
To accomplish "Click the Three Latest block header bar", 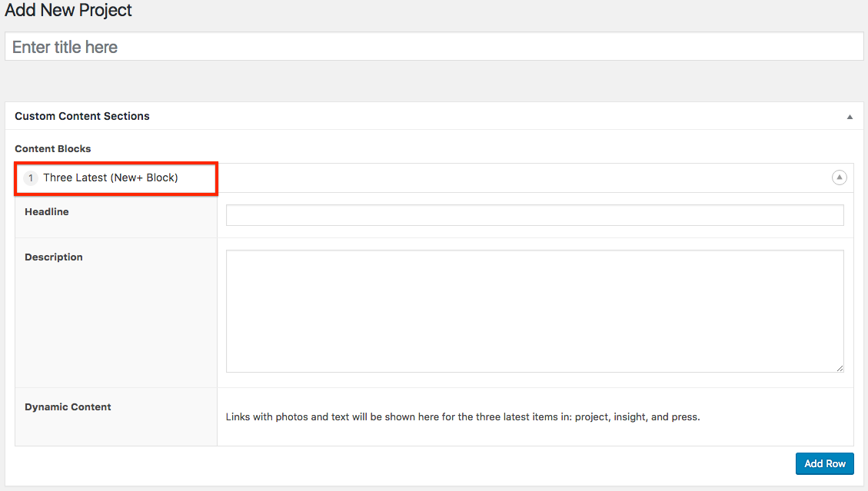I will click(x=523, y=177).
